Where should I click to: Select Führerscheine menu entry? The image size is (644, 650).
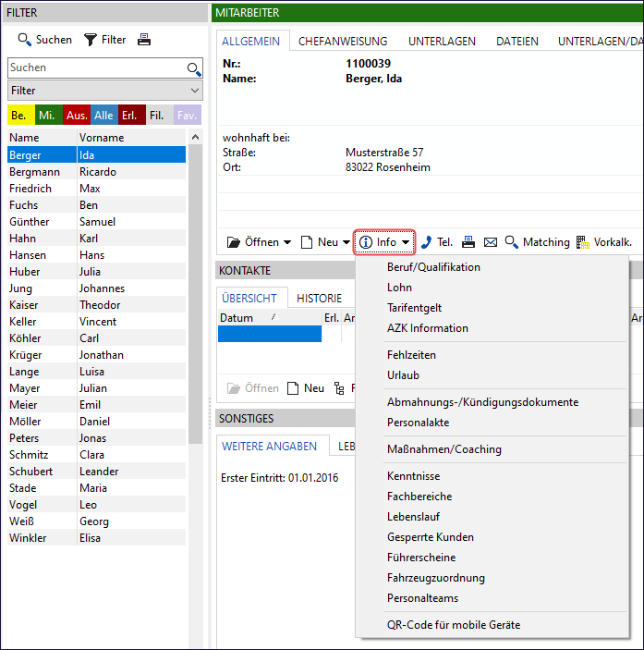[x=492, y=558]
